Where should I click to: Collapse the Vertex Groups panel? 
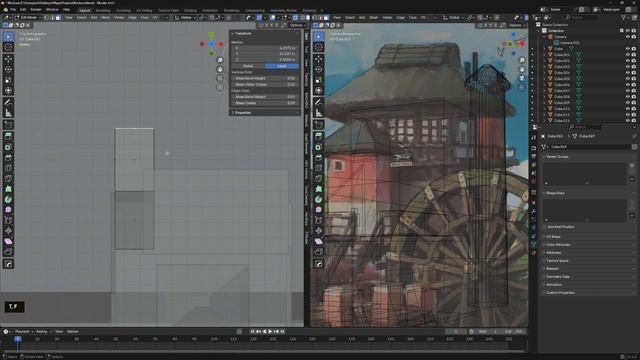tap(556, 157)
